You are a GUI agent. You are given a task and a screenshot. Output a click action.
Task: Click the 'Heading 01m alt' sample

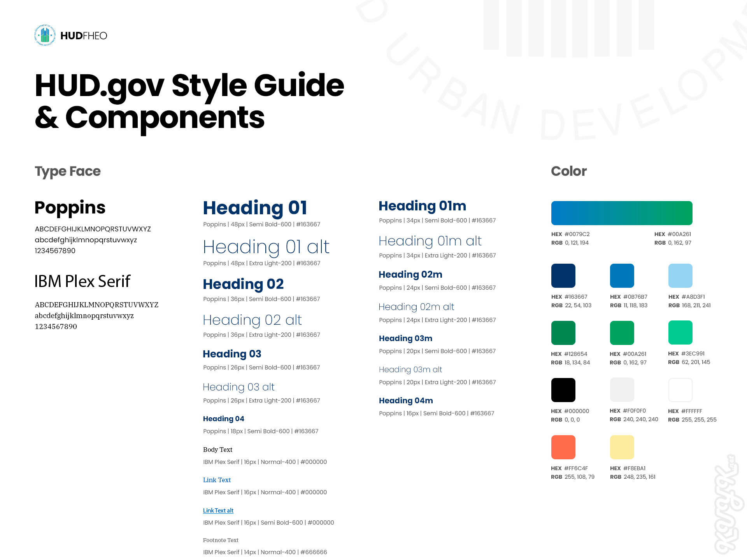430,241
